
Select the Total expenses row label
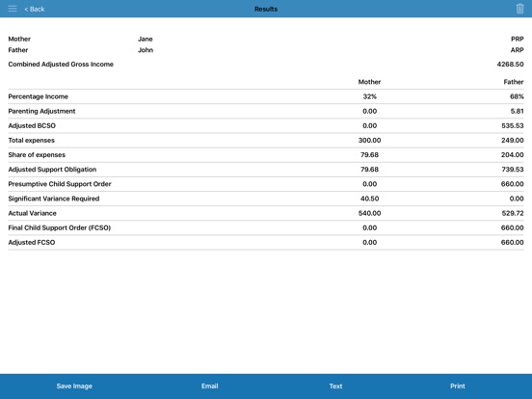click(x=31, y=140)
